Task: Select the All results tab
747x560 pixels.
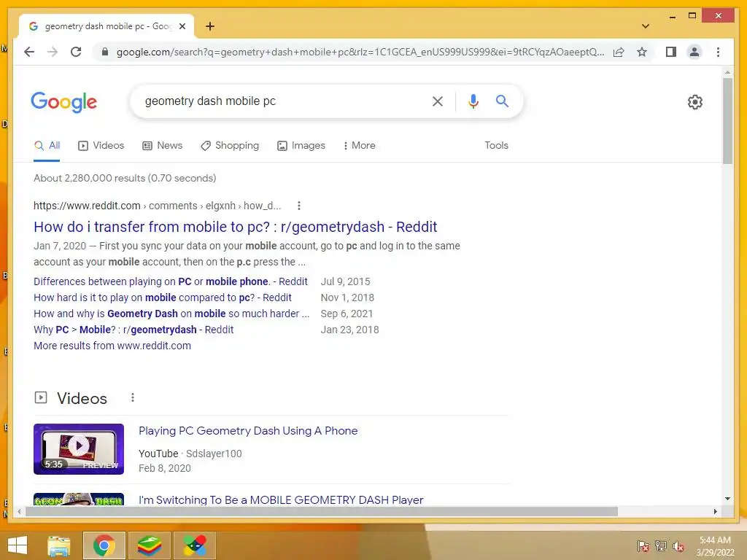Action: tap(47, 145)
